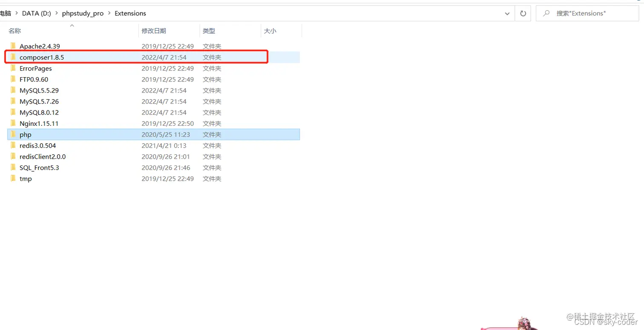This screenshot has height=330, width=644.
Task: Select the FTP0.9.60 folder name
Action: click(x=34, y=79)
